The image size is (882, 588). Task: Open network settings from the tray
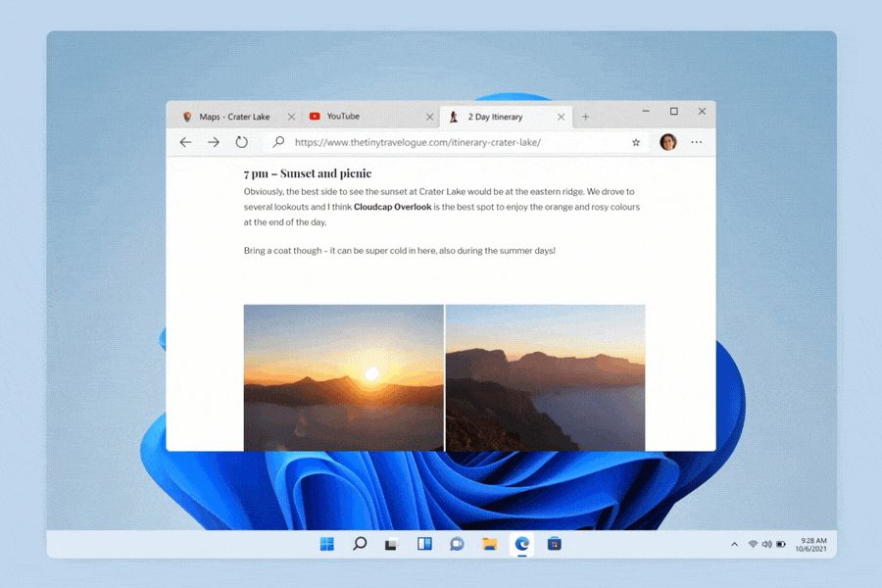click(753, 543)
